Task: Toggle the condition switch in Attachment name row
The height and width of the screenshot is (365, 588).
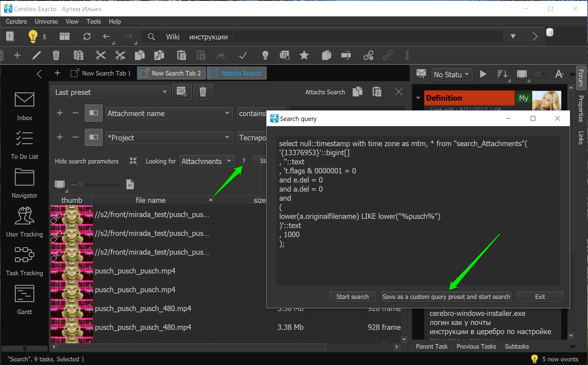Action: click(94, 113)
